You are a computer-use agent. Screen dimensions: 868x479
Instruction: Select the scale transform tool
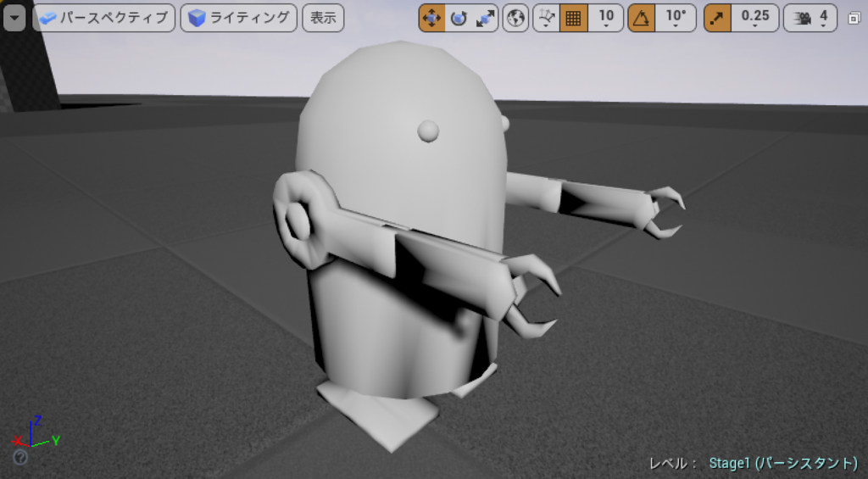coord(485,19)
